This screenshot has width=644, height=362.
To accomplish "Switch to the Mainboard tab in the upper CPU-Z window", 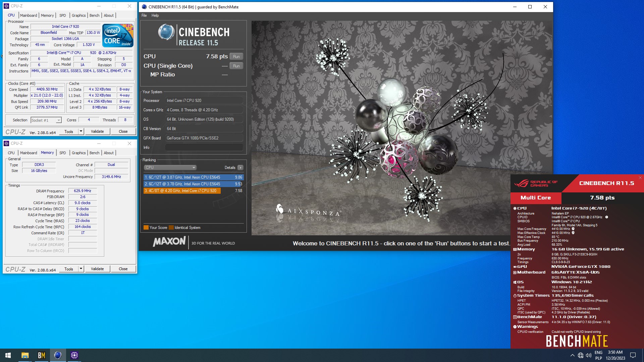I will point(29,15).
